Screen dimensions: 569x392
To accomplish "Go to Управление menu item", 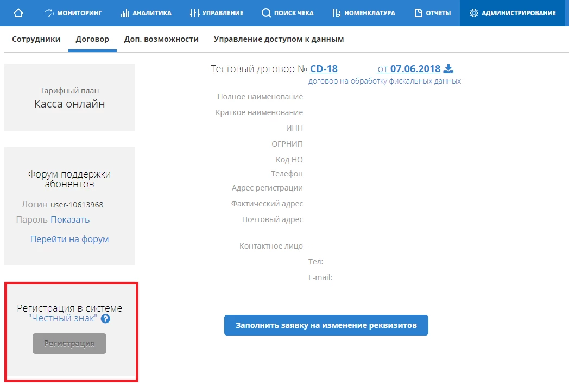I will click(x=217, y=13).
